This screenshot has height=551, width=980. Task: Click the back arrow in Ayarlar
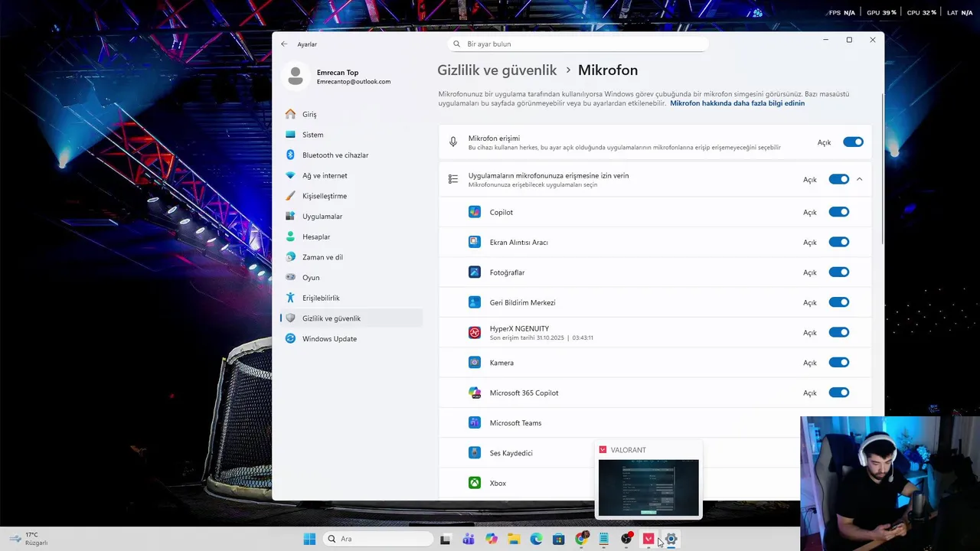click(284, 44)
